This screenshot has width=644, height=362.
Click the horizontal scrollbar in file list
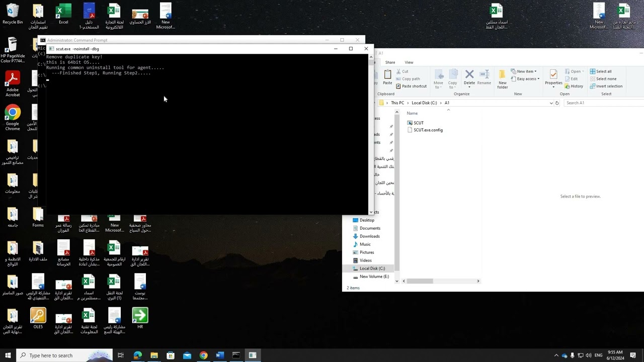420,281
